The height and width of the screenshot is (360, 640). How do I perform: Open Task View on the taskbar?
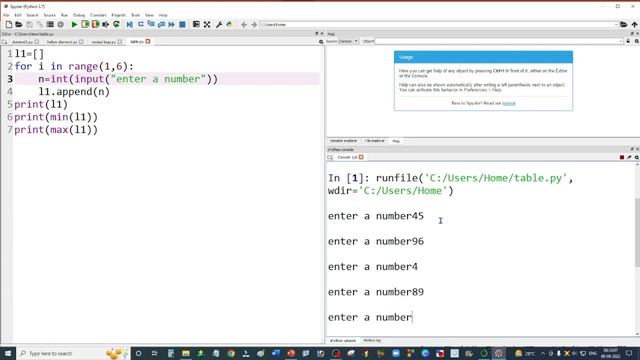click(154, 353)
